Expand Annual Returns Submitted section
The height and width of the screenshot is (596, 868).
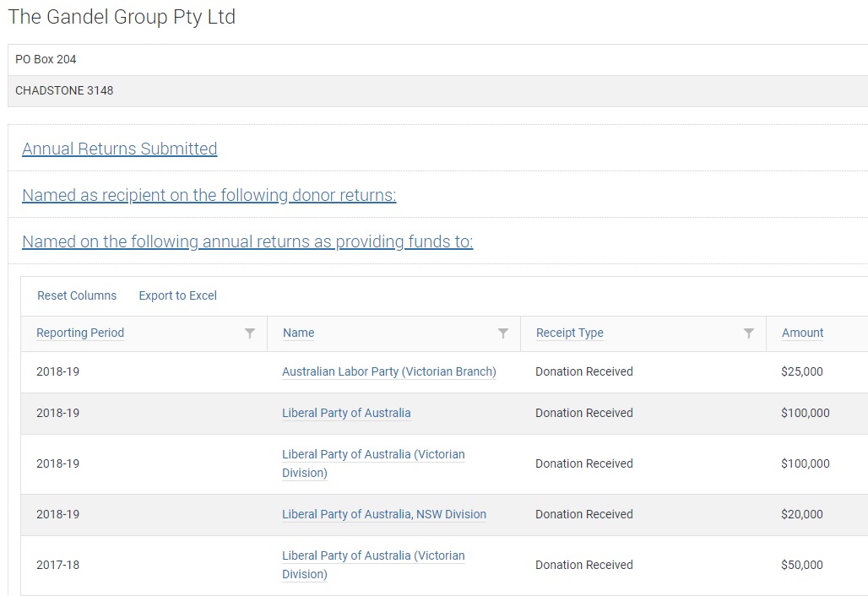(120, 149)
